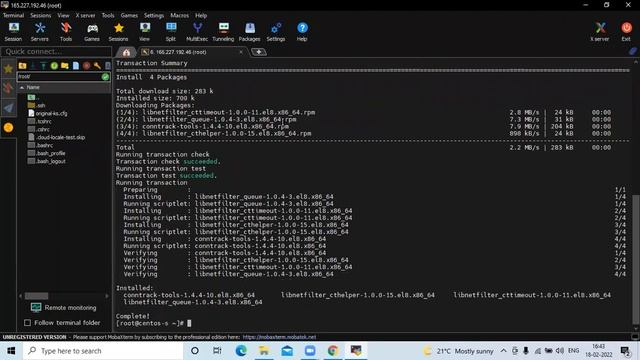Open the Macros menu

tap(180, 16)
